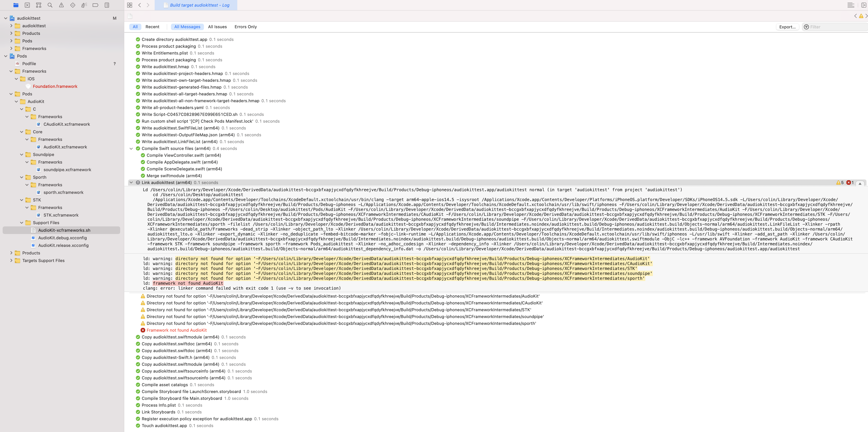Select the Build target audiokittest Log tab
This screenshot has height=432, width=868.
pyautogui.click(x=196, y=5)
